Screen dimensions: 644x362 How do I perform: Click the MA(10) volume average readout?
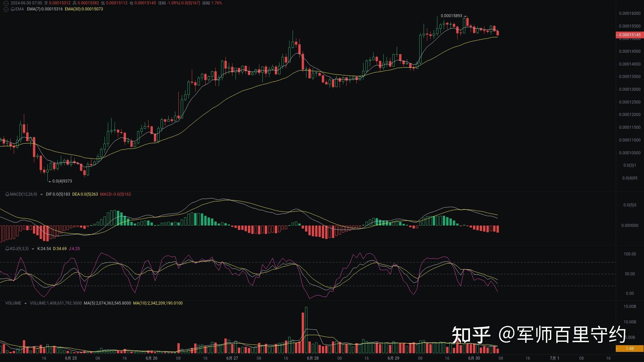[158, 303]
